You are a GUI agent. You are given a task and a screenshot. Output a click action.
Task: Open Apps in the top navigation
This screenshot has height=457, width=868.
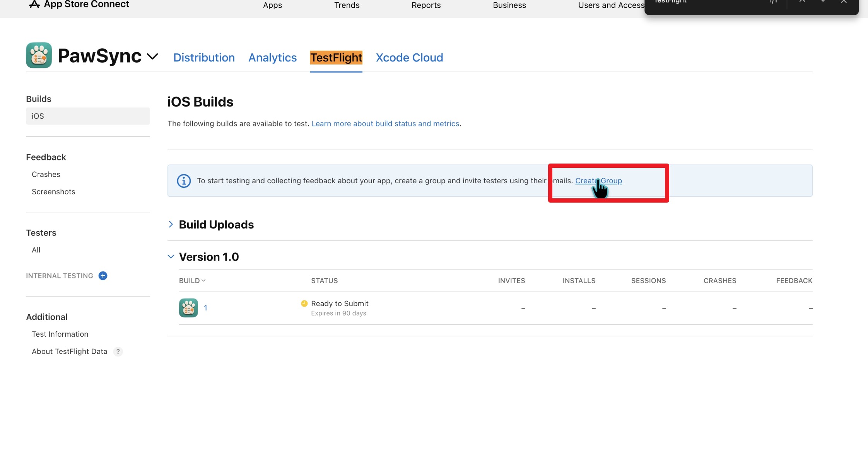point(272,5)
